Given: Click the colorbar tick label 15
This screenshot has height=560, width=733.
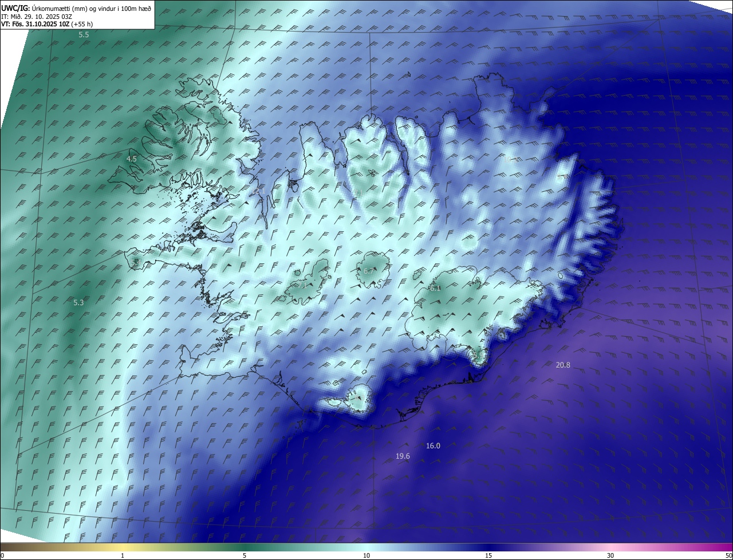Looking at the screenshot, I should tap(488, 555).
